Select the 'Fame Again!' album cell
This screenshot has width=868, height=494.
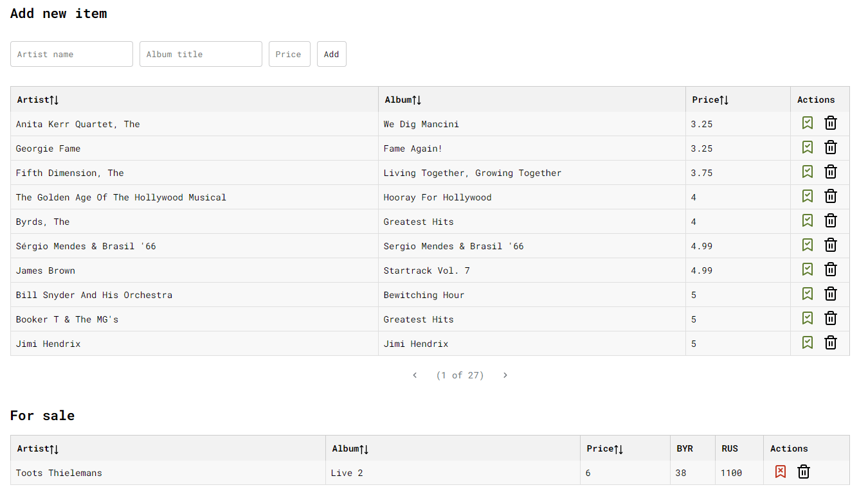[532, 148]
